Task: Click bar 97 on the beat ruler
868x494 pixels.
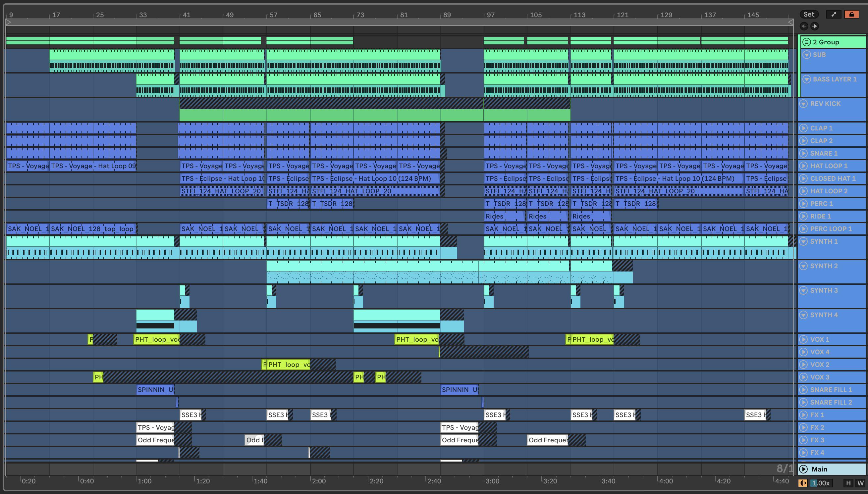Action: [491, 15]
